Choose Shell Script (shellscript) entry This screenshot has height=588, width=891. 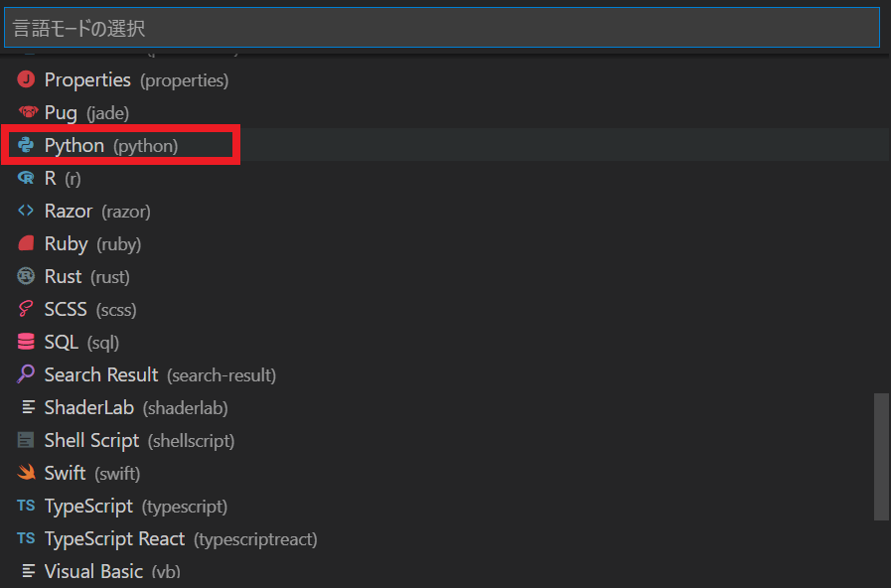(x=445, y=440)
